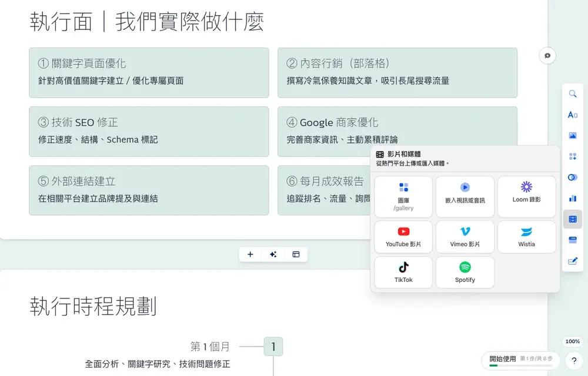Choose 嵌入視訊或音訊 media option

[465, 197]
